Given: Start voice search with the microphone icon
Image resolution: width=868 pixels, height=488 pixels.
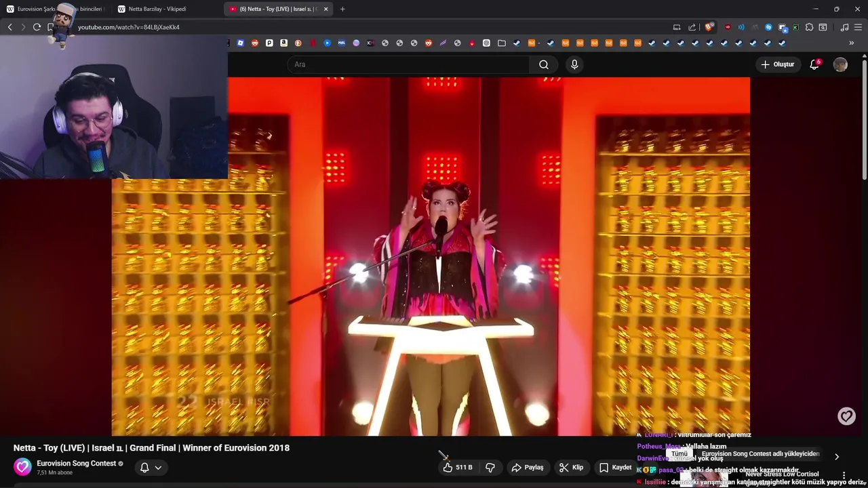Looking at the screenshot, I should point(574,64).
